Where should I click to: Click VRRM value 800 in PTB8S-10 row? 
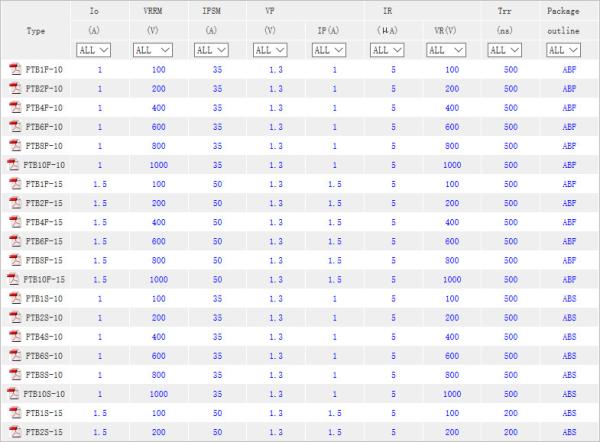tap(159, 375)
